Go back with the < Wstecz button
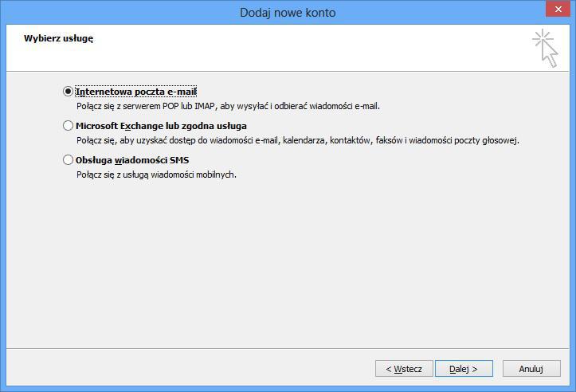This screenshot has width=576, height=392. pyautogui.click(x=404, y=368)
